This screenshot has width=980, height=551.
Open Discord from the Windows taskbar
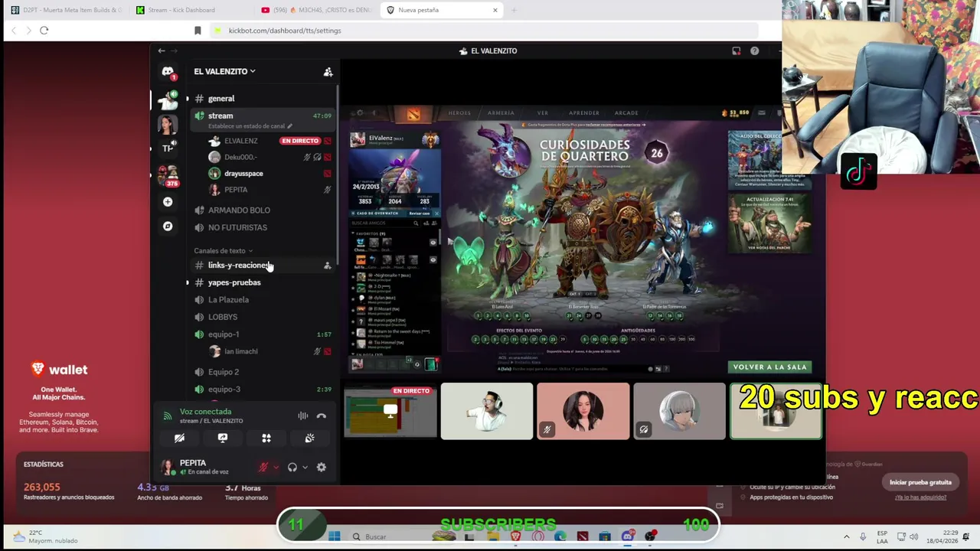point(628,536)
